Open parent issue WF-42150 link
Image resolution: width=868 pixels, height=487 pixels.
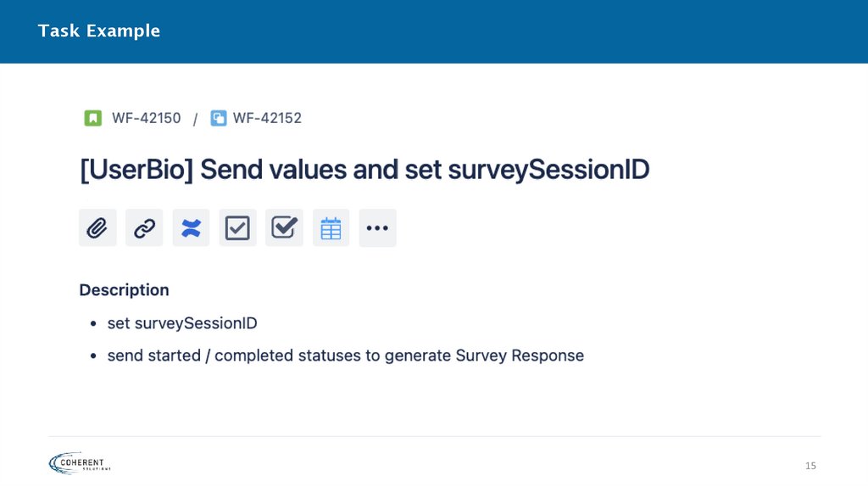click(x=146, y=118)
